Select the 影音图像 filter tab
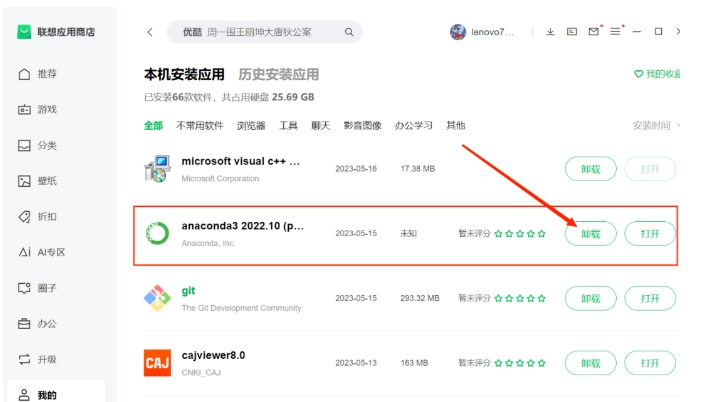This screenshot has width=702, height=402. 363,126
